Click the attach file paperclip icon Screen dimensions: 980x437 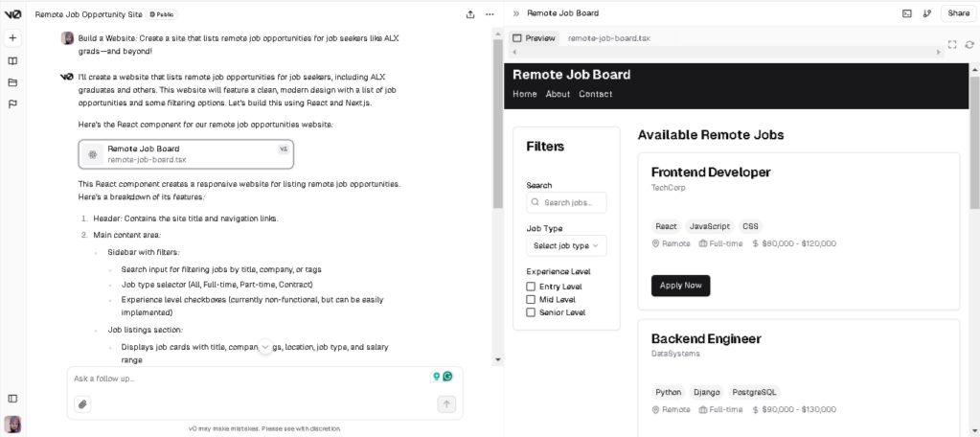coord(83,404)
